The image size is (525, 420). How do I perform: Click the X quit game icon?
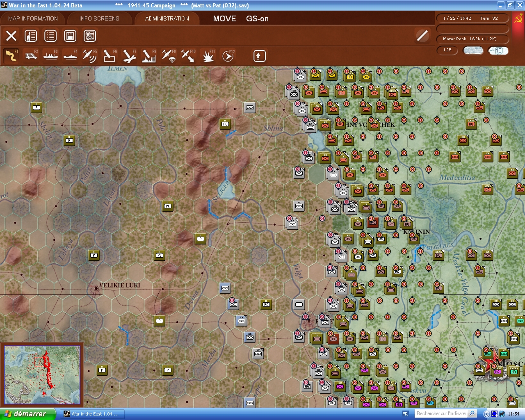tap(11, 36)
